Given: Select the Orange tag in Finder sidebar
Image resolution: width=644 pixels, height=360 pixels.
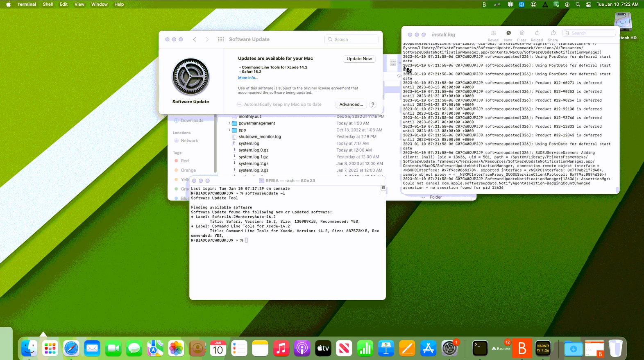Looking at the screenshot, I should tap(188, 170).
